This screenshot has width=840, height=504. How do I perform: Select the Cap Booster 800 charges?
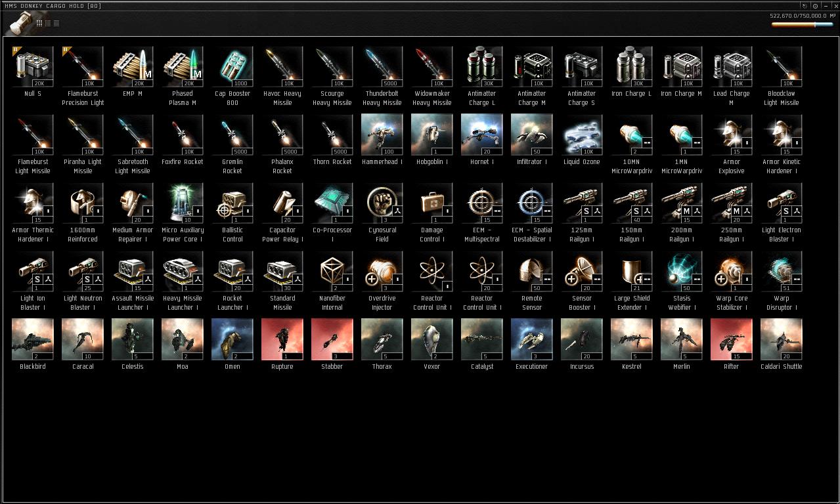232,66
